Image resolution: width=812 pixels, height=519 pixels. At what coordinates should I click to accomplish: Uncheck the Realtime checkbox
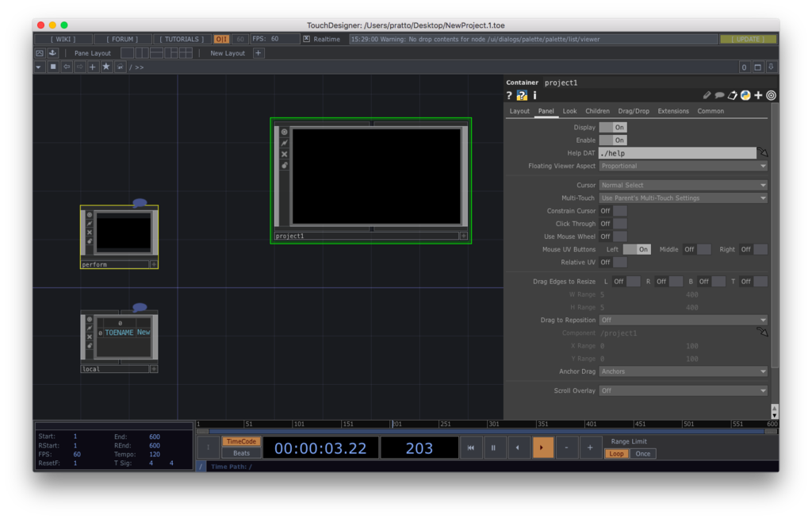(x=307, y=39)
